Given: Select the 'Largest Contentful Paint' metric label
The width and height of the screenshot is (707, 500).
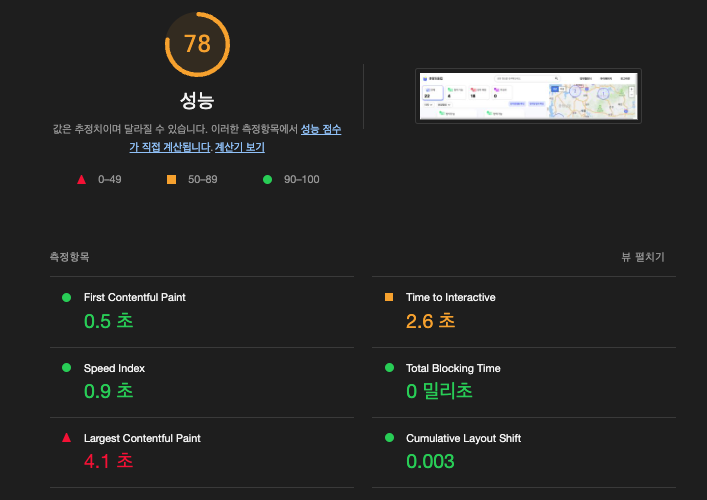Looking at the screenshot, I should (x=142, y=438).
